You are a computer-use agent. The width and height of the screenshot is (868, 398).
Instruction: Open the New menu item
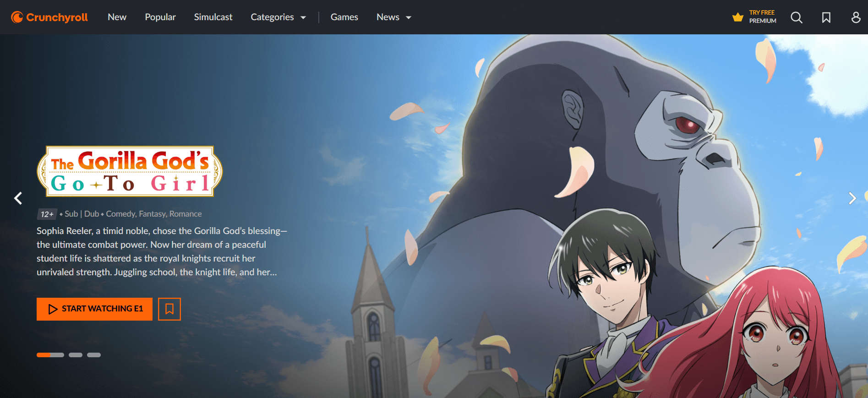[x=117, y=17]
